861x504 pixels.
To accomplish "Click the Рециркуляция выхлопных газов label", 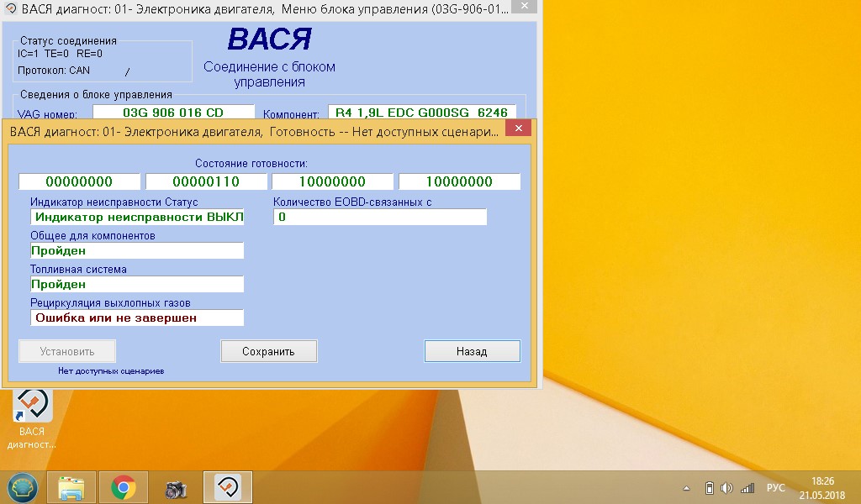I will [110, 302].
